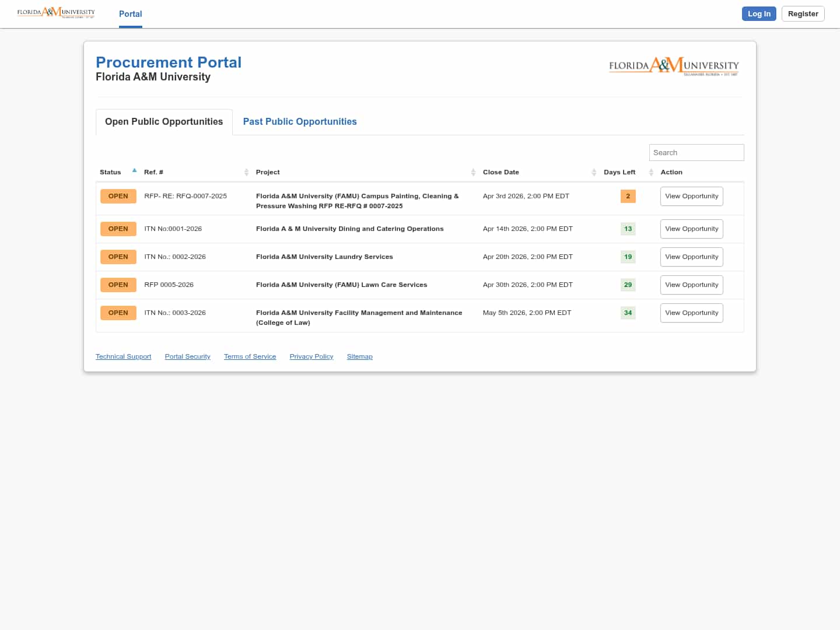840x630 pixels.
Task: Sort opportunities by Close Date column
Action: pyautogui.click(x=594, y=172)
